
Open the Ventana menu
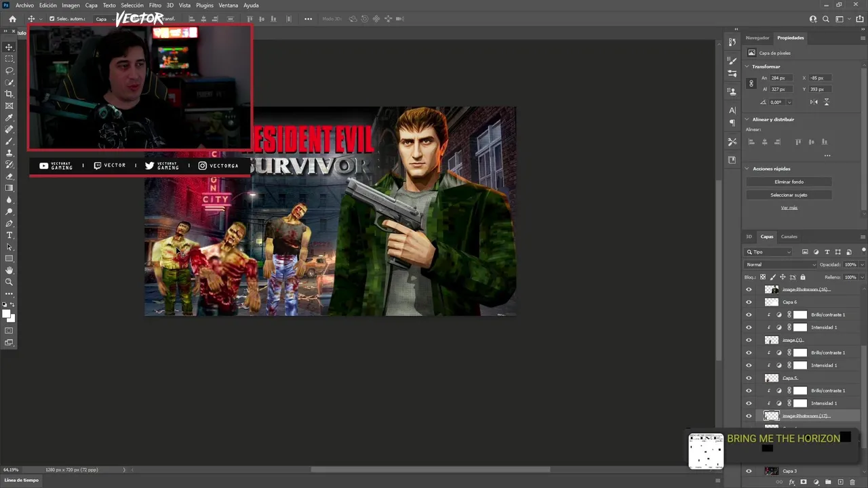[229, 5]
